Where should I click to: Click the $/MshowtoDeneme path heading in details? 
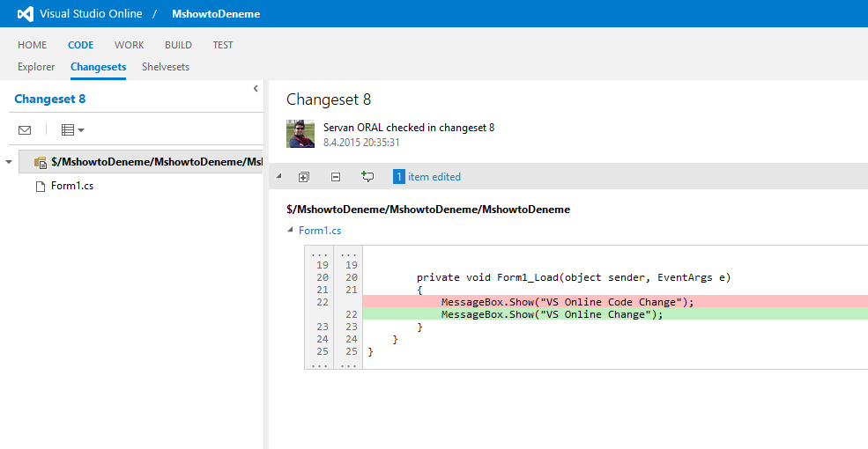(x=428, y=210)
